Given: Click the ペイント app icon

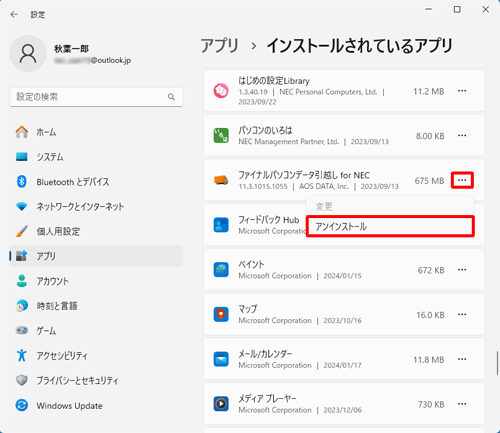Looking at the screenshot, I should coord(221,270).
